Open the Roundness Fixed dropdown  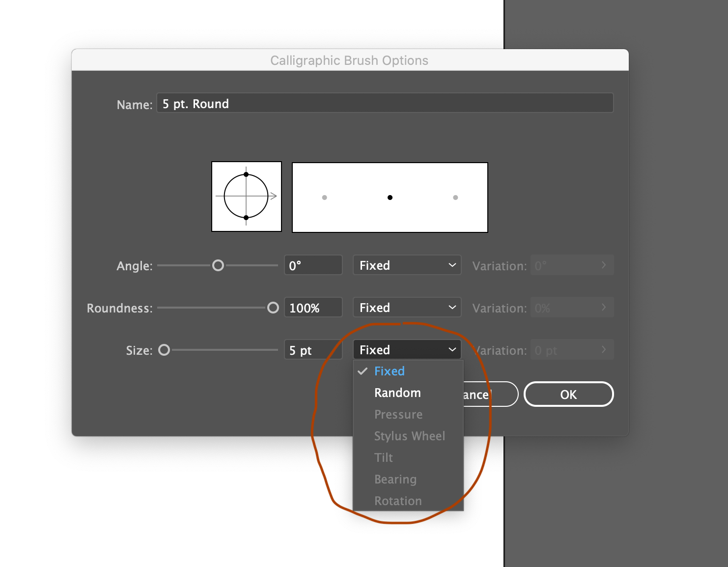click(x=407, y=307)
